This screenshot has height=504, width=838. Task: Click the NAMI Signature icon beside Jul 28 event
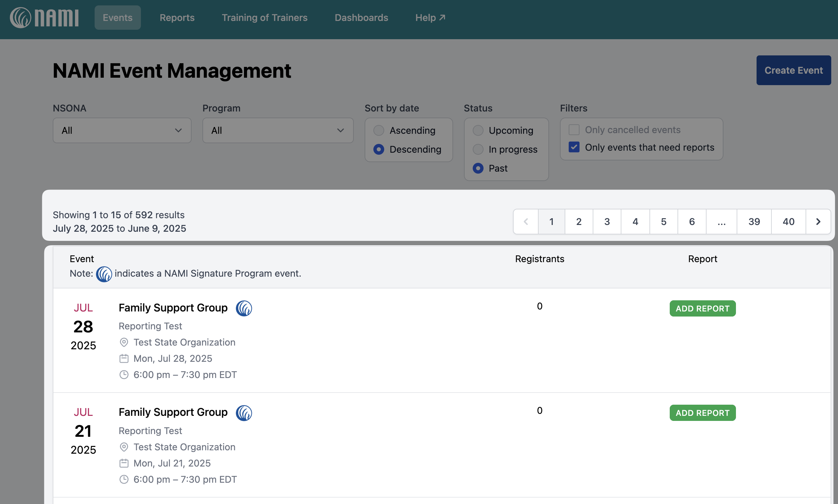pyautogui.click(x=244, y=308)
